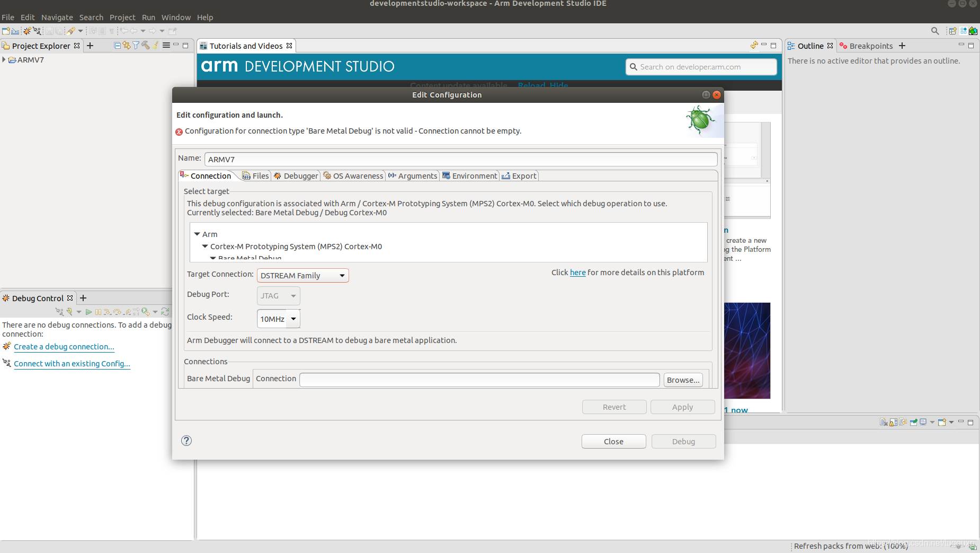
Task: Collapse all in Project Explorer
Action: pos(118,46)
